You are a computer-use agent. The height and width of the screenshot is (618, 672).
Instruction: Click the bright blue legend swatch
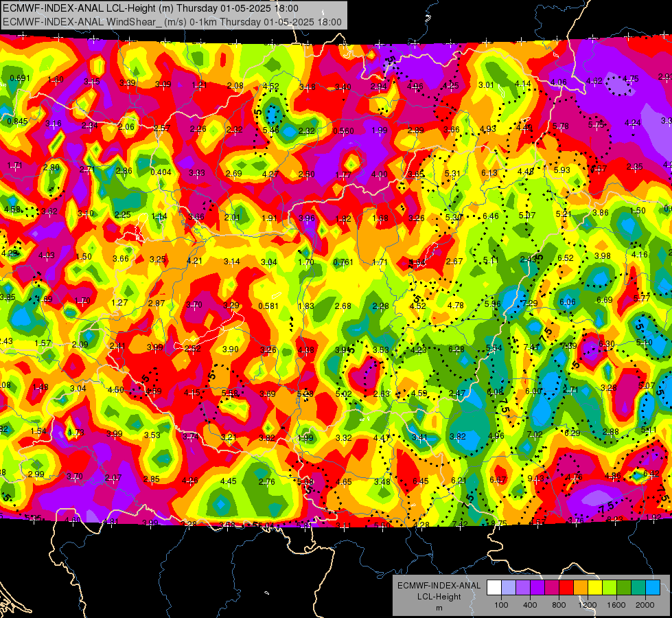653,587
